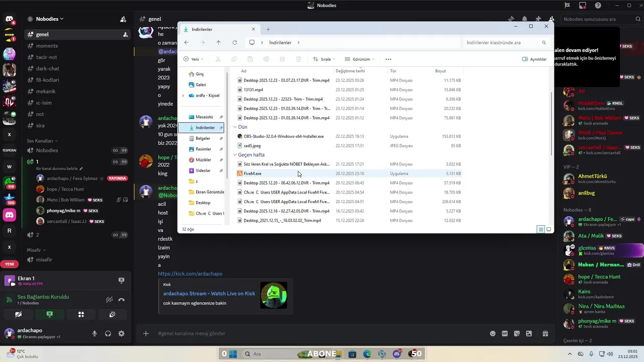Refresh the İndirilenler folder view
Viewport: 644px width, 362px height.
pos(234,43)
